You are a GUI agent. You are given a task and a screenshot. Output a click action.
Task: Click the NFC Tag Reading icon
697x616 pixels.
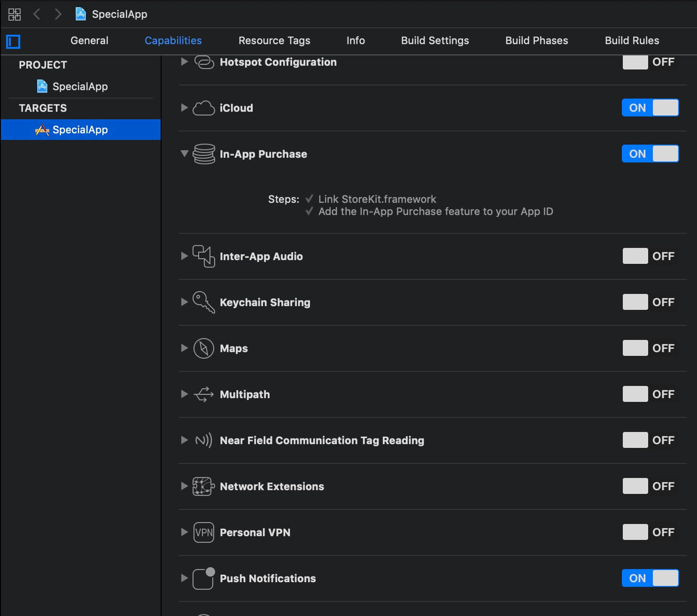pyautogui.click(x=204, y=440)
